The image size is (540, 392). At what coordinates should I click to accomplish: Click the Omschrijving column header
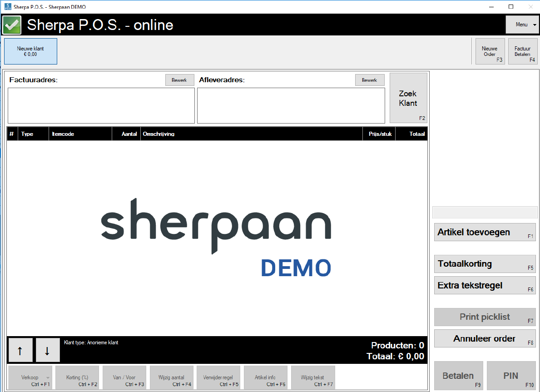[x=252, y=134]
